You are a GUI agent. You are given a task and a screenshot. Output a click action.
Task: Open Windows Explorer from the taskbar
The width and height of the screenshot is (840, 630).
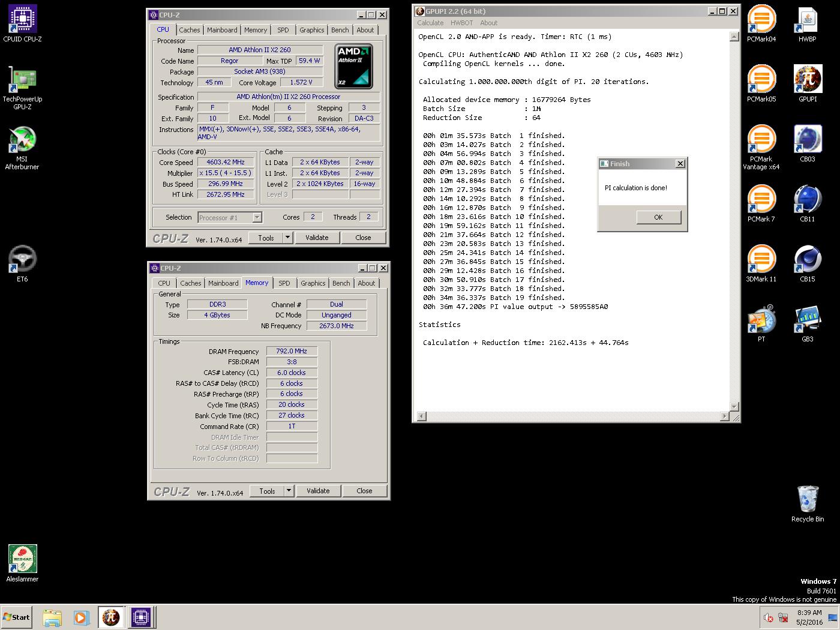[52, 617]
